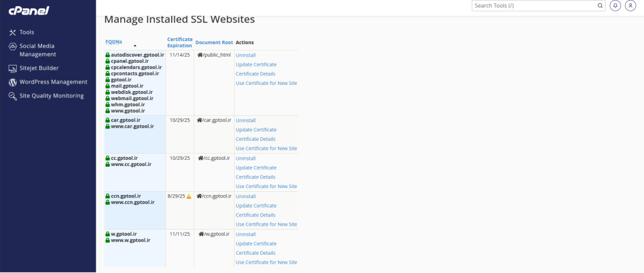Click the lock icon beside ccn.gptool.ir
The width and height of the screenshot is (644, 273).
click(108, 196)
